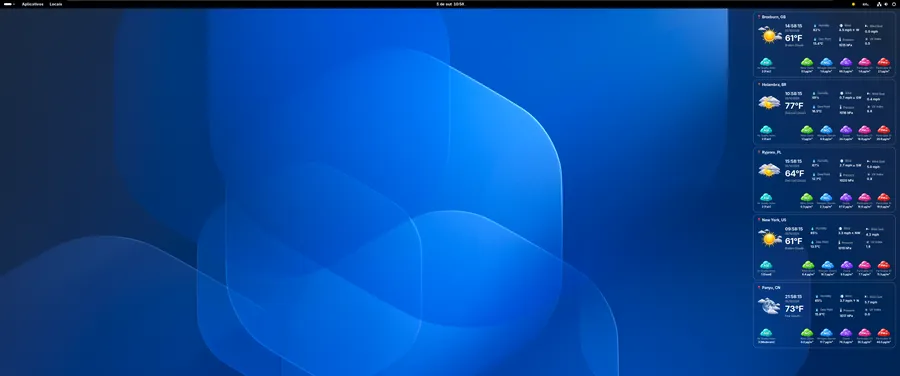Open the keyboard language indicator in the tray
This screenshot has height=376, width=900.
(x=866, y=4)
